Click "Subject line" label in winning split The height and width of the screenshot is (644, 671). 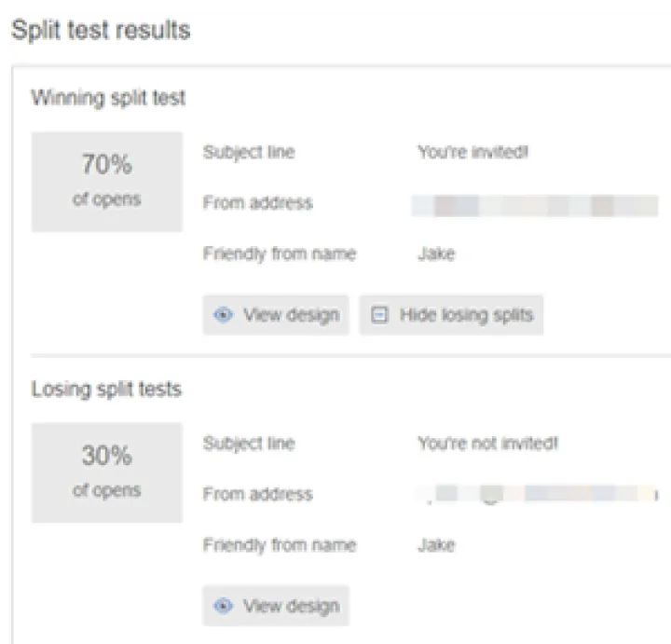(249, 153)
